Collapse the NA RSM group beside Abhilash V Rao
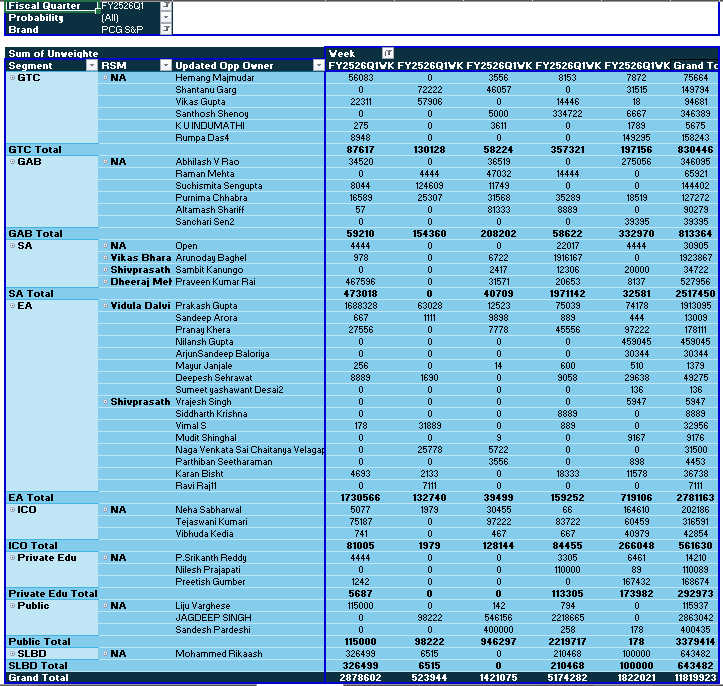Screen dimensions: 723x686 (x=106, y=161)
